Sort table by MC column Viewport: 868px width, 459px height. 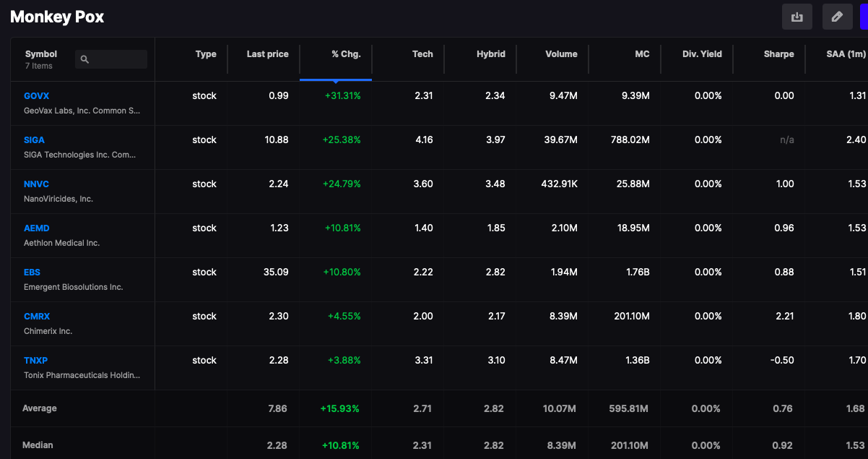[x=642, y=54]
